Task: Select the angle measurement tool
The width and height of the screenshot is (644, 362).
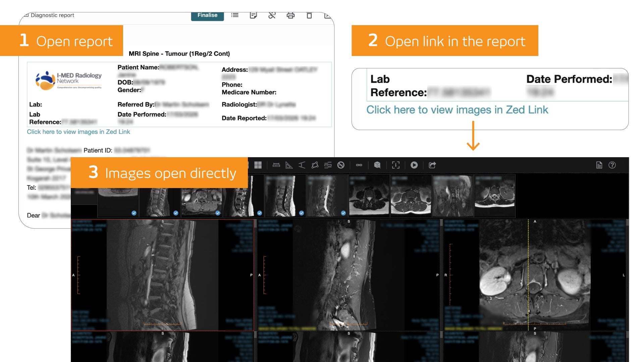Action: pyautogui.click(x=289, y=165)
